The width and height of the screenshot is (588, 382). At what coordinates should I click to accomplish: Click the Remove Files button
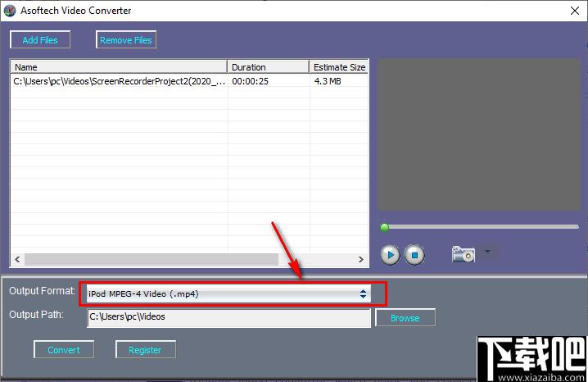click(126, 40)
